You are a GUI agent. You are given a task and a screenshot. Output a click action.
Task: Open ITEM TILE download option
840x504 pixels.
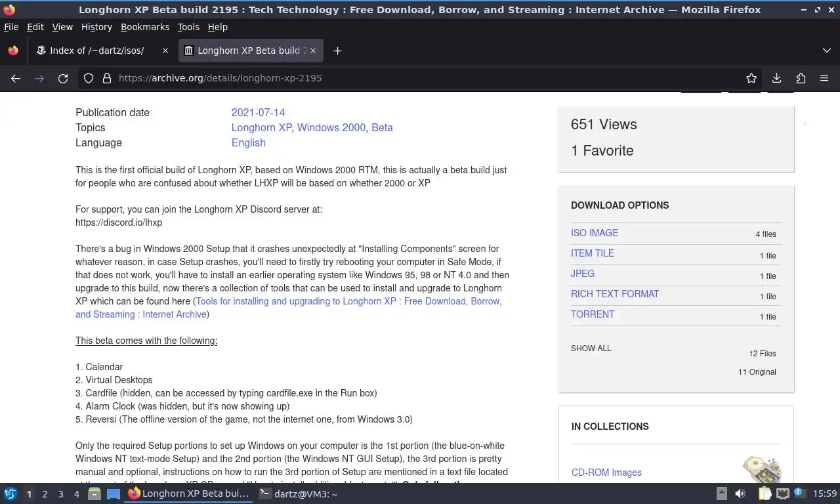coord(593,253)
